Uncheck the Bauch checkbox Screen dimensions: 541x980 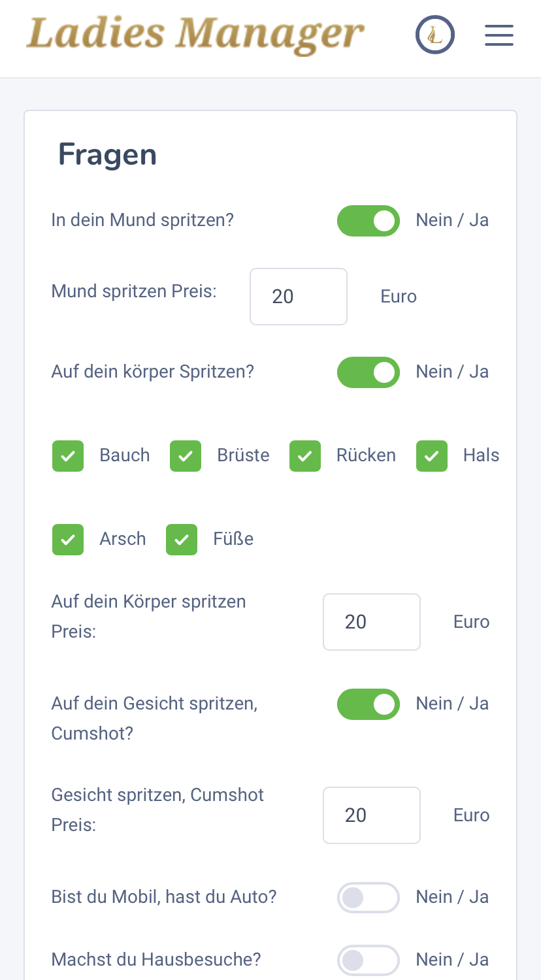[x=68, y=456]
